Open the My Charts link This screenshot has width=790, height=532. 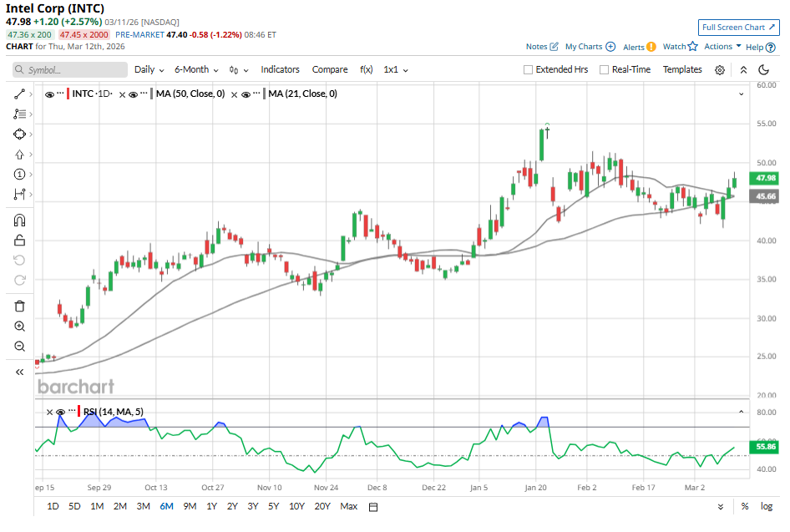590,47
